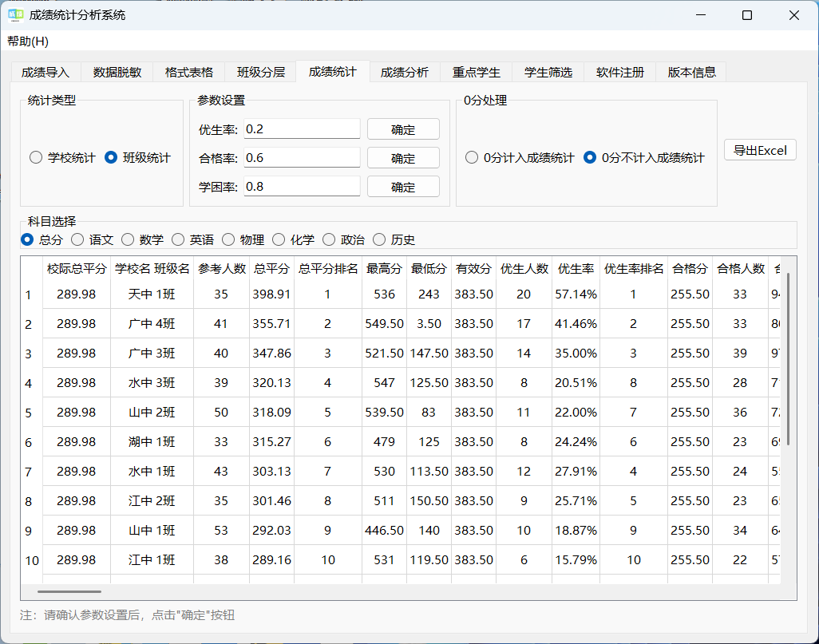The width and height of the screenshot is (819, 644).
Task: Switch to the 学生筛选 tab
Action: pyautogui.click(x=548, y=71)
